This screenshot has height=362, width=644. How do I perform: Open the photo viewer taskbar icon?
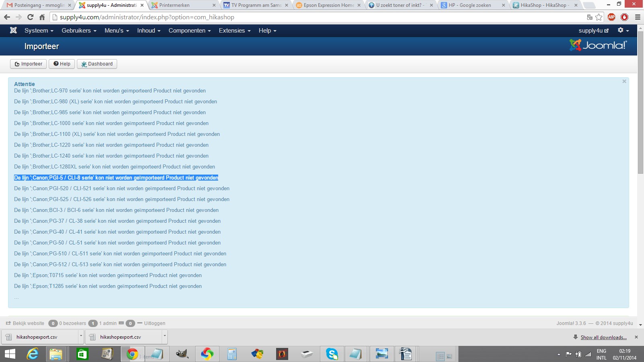point(382,354)
